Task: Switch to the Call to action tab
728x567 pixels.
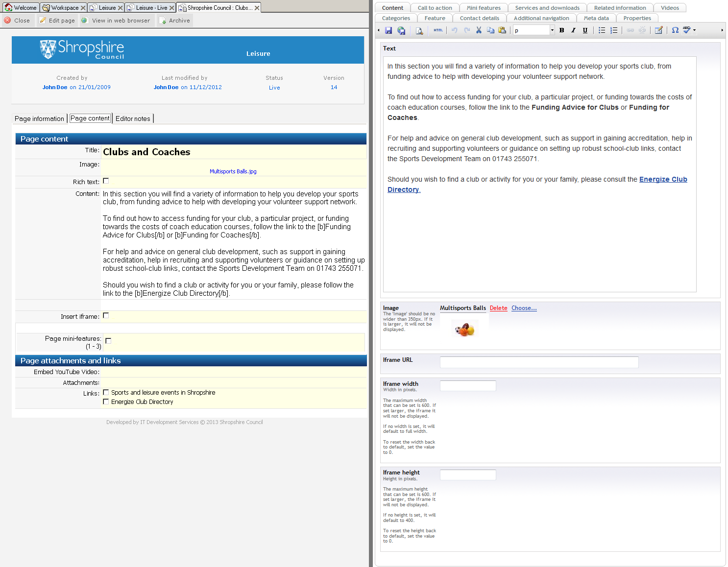Action: click(435, 8)
